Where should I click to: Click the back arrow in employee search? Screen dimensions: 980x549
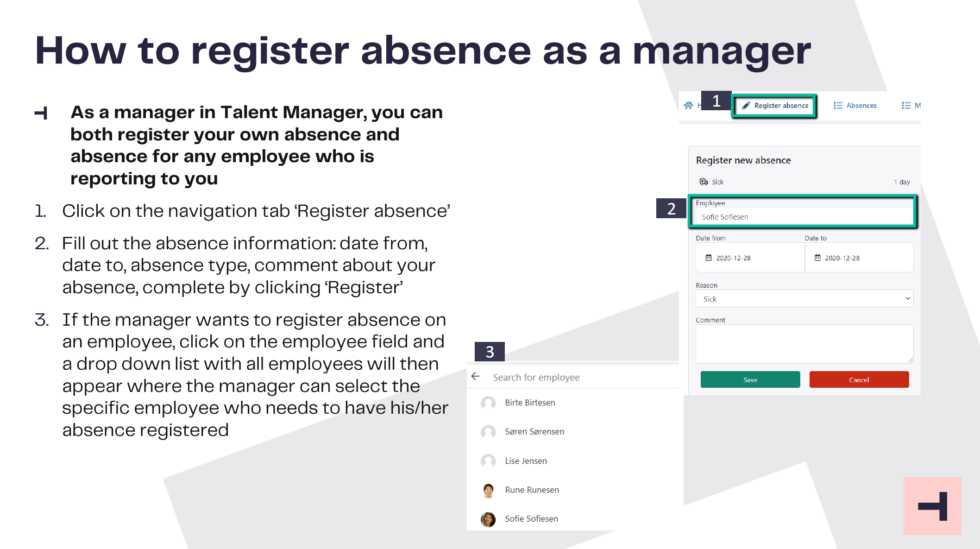[x=476, y=376]
